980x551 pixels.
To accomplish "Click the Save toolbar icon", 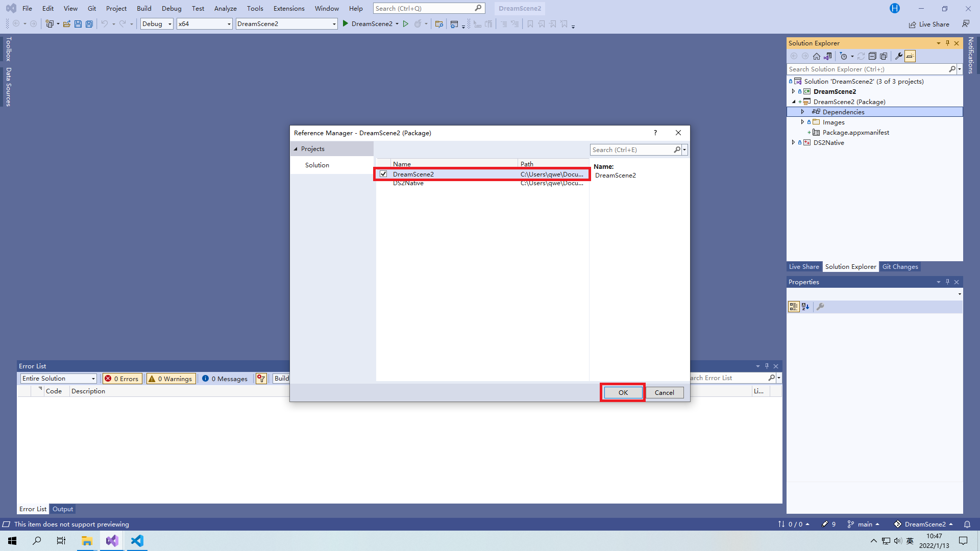I will coord(78,24).
